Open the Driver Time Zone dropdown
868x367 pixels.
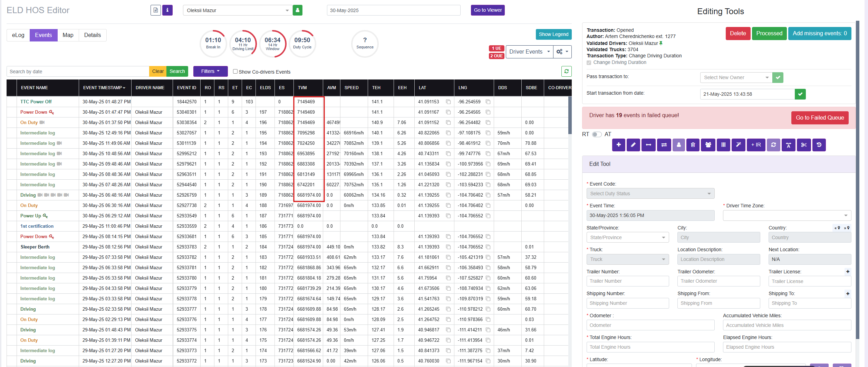[x=787, y=215]
